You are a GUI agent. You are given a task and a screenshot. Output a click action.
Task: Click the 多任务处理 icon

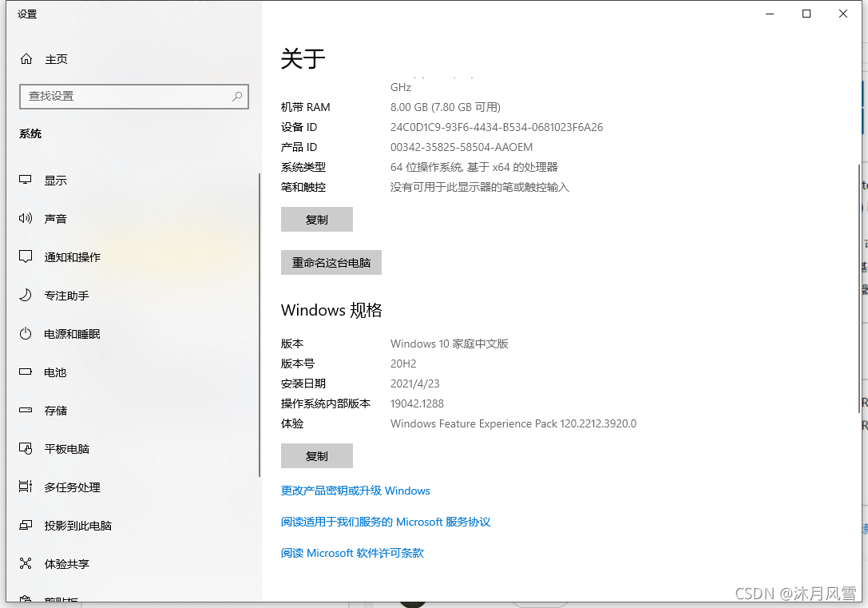26,487
